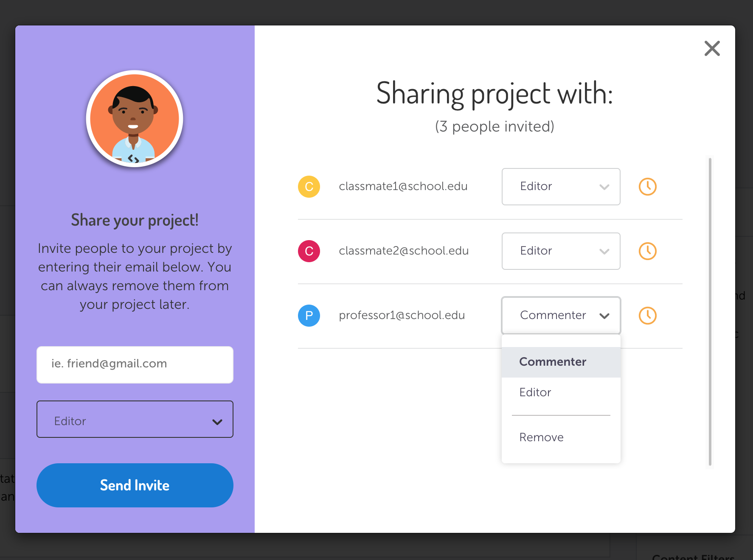
Task: Collapse the Commenter dropdown for professor1
Action: click(561, 316)
